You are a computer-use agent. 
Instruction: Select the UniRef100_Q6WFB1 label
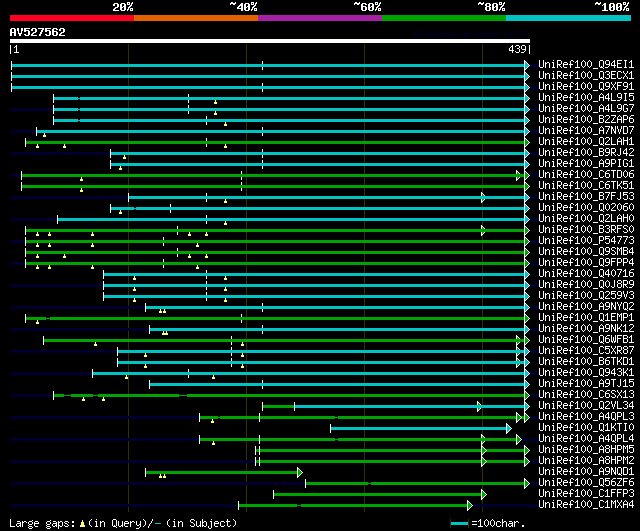point(586,340)
